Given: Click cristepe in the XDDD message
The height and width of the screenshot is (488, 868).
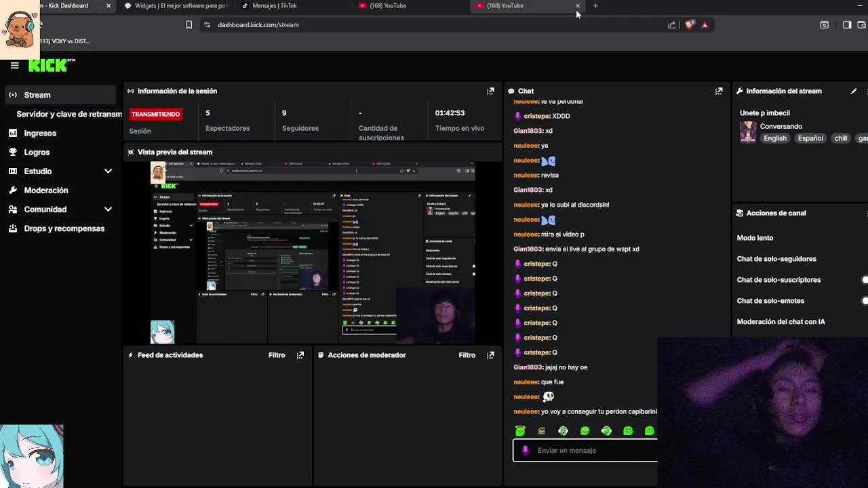Looking at the screenshot, I should [536, 117].
